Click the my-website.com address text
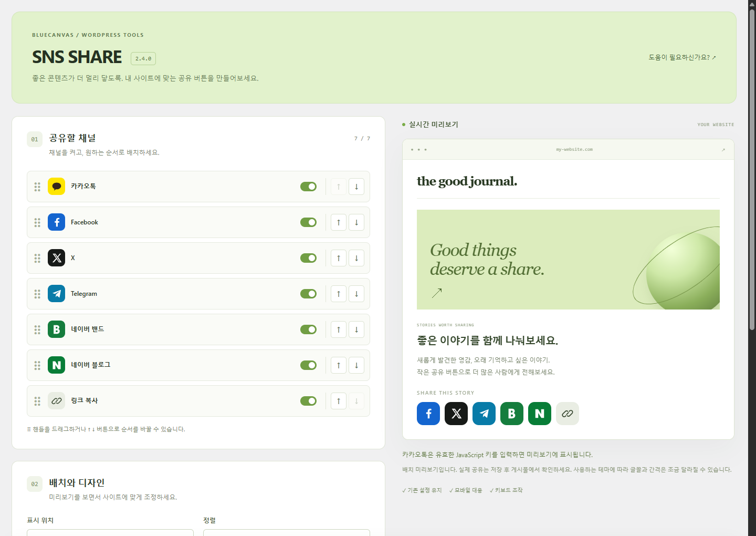 574,149
